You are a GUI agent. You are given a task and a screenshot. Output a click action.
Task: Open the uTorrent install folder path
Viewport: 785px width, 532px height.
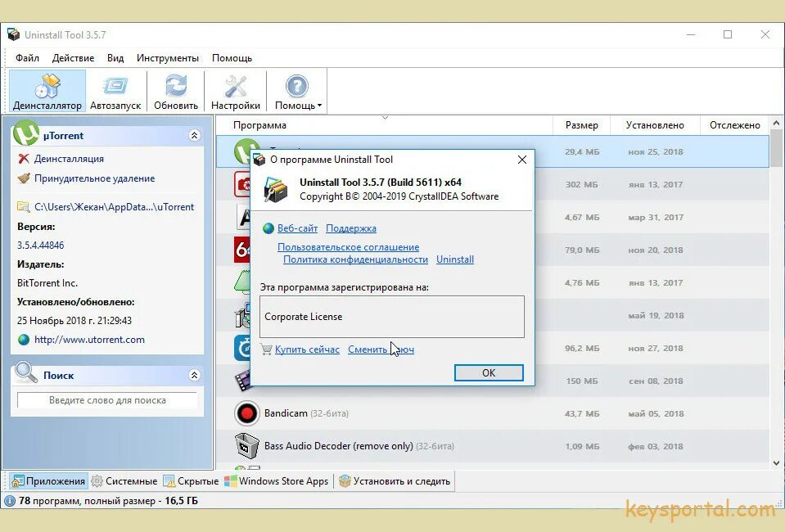tap(114, 207)
